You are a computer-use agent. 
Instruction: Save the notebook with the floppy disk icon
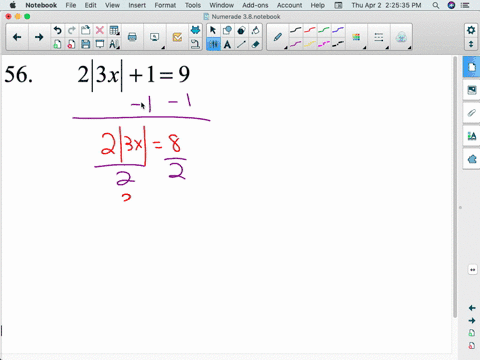[86, 44]
